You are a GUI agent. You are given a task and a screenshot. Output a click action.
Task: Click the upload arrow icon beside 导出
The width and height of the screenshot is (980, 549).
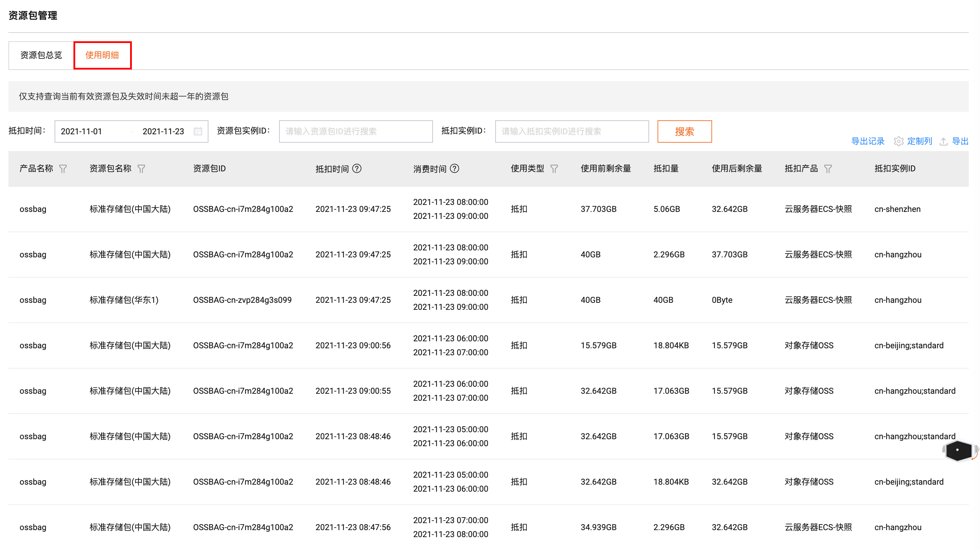[944, 141]
